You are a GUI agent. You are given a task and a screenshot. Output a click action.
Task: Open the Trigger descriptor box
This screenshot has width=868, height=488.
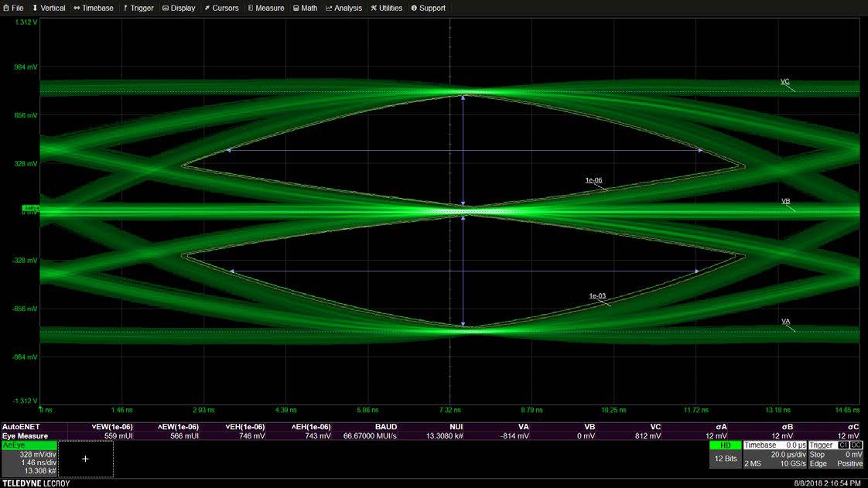(835, 454)
